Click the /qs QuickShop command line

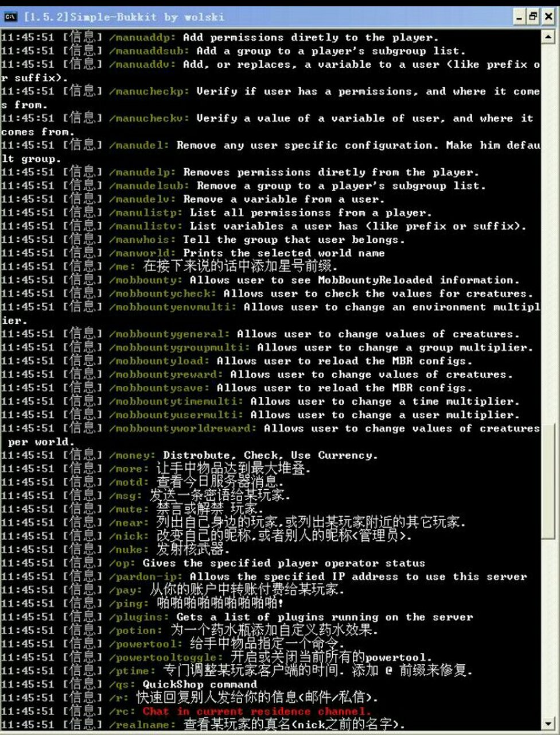click(122, 684)
